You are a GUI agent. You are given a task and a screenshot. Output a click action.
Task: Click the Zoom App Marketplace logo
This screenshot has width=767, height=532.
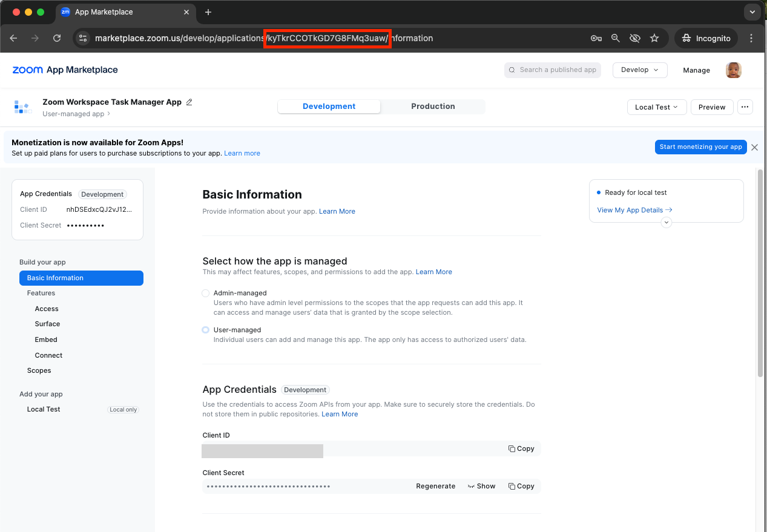click(64, 70)
